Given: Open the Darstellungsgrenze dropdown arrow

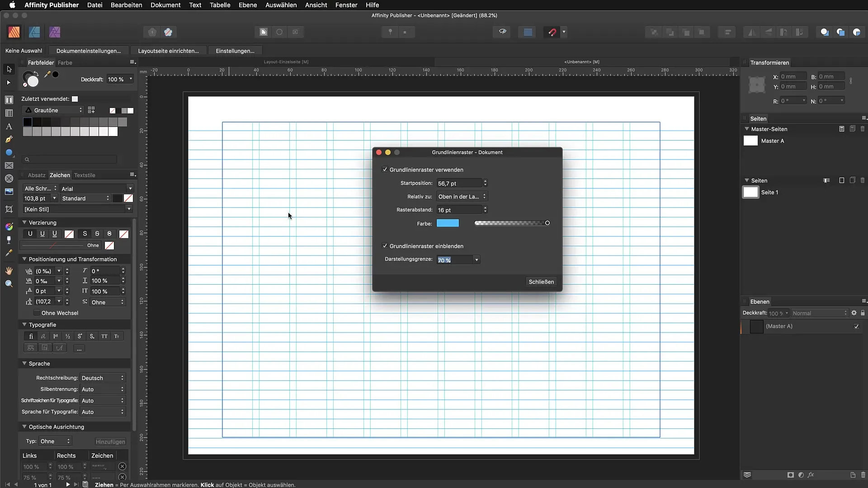Looking at the screenshot, I should click(476, 260).
